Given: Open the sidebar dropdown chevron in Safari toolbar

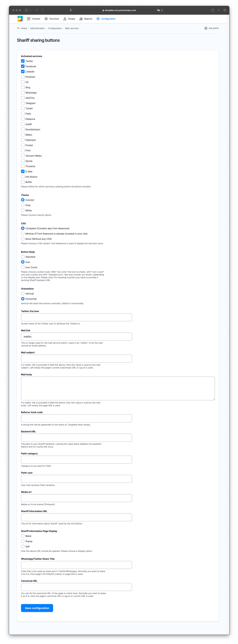Looking at the screenshot, I should 31,10.
